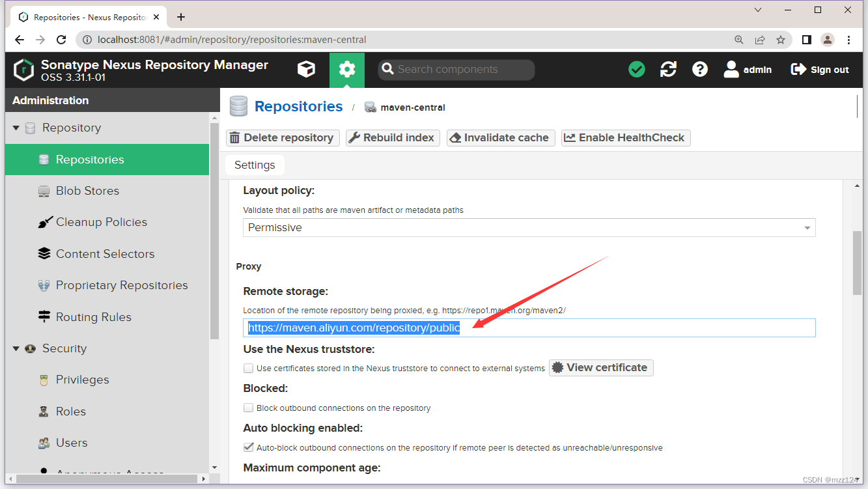Click Invalidate cache button
Screen dimensions: 868x489
point(501,138)
